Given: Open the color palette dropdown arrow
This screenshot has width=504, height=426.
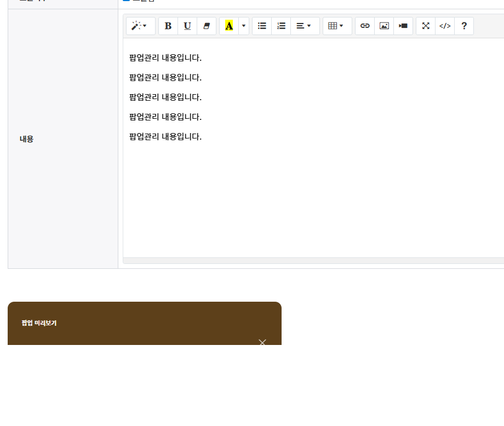Looking at the screenshot, I should click(244, 26).
